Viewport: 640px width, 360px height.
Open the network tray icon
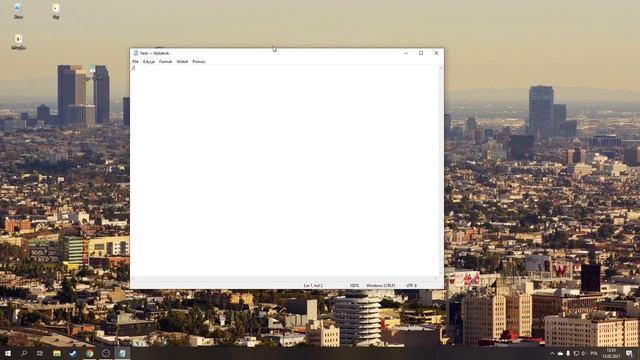click(576, 353)
